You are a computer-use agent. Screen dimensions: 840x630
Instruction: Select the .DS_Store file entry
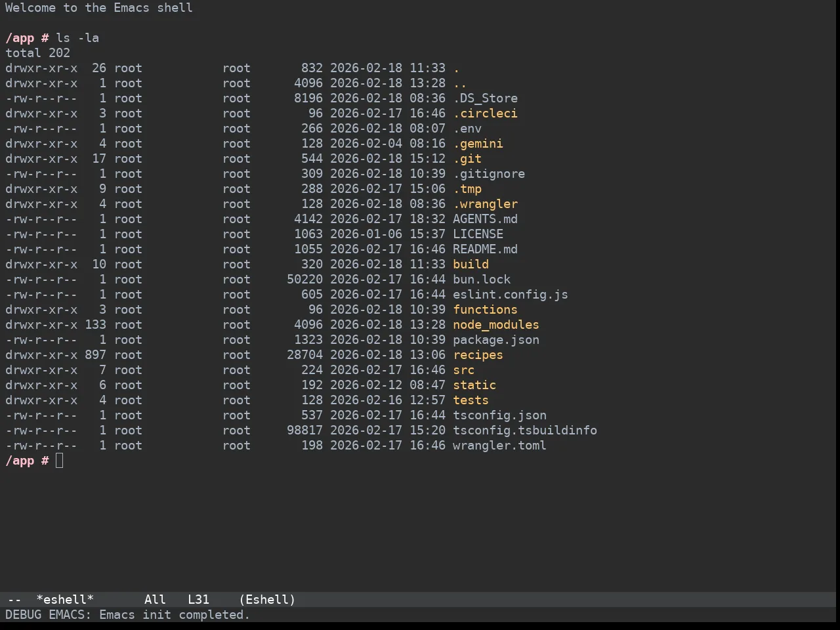click(485, 98)
